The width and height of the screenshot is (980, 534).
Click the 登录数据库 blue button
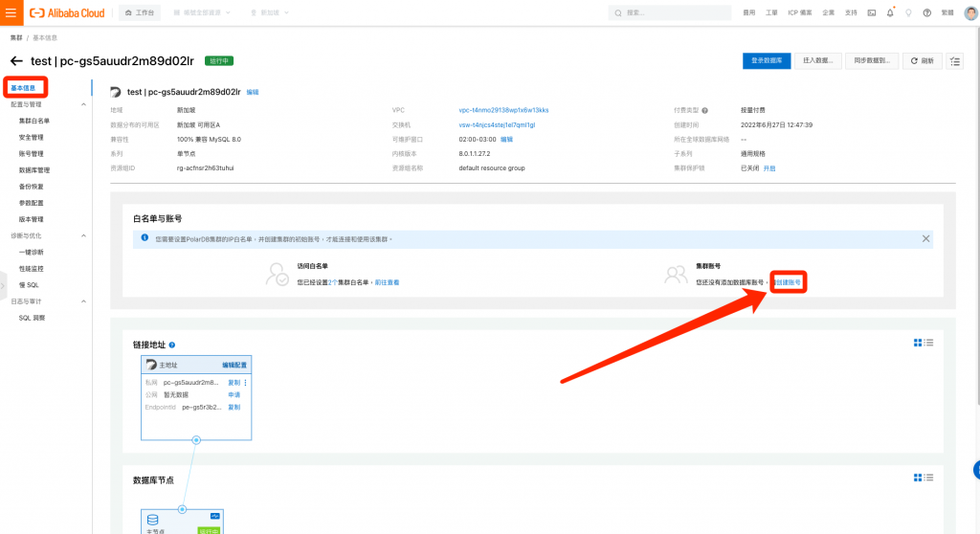pos(767,60)
